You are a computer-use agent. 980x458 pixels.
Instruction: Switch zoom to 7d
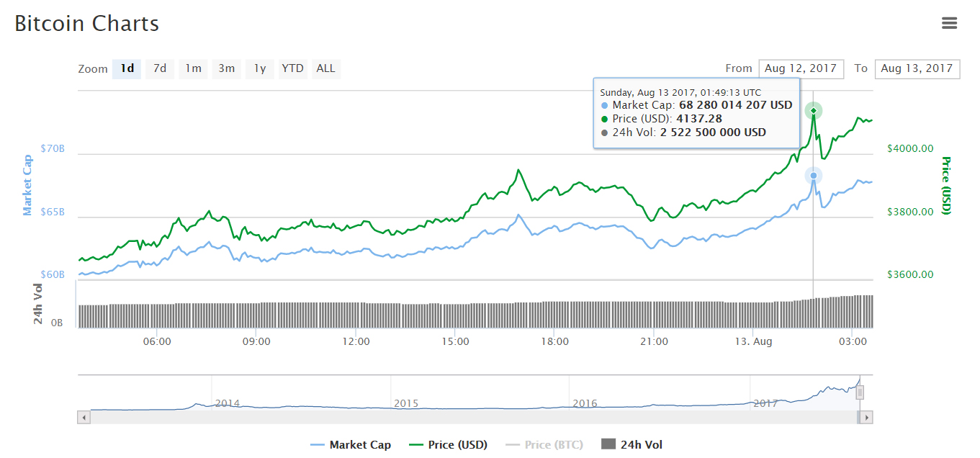tap(159, 68)
